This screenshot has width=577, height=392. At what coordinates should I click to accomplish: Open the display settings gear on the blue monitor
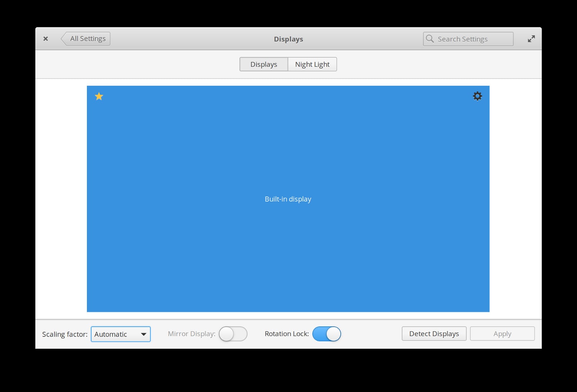[x=477, y=96]
